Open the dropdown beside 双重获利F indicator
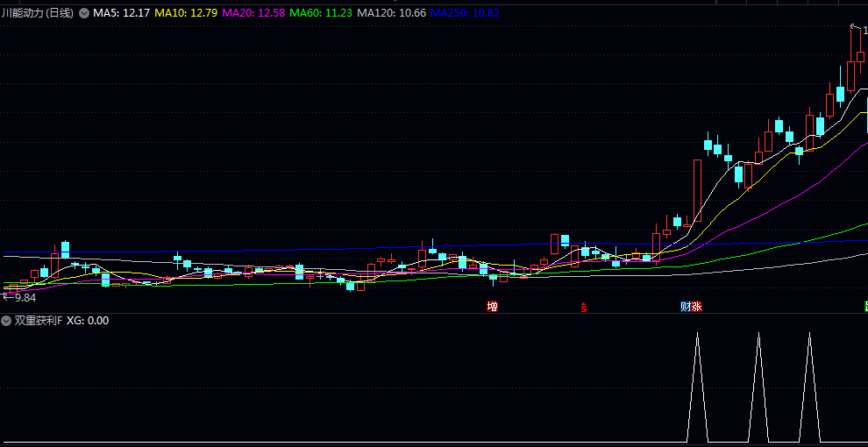Image resolution: width=868 pixels, height=447 pixels. pos(6,320)
